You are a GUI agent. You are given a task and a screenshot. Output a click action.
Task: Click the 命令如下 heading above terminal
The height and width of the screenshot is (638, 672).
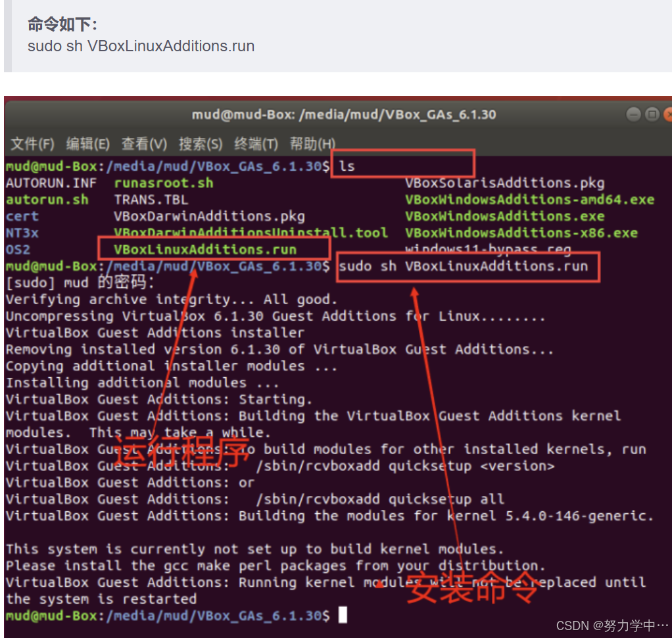[x=62, y=24]
